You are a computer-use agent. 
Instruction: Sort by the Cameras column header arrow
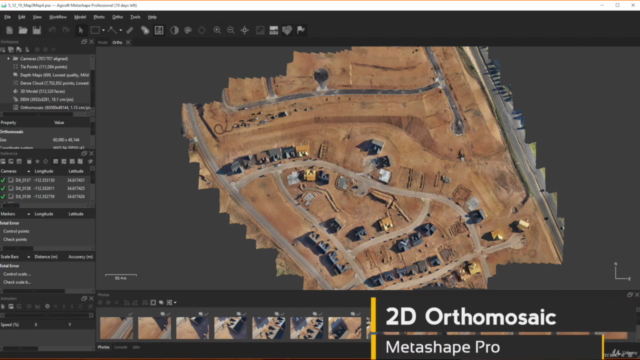click(28, 171)
